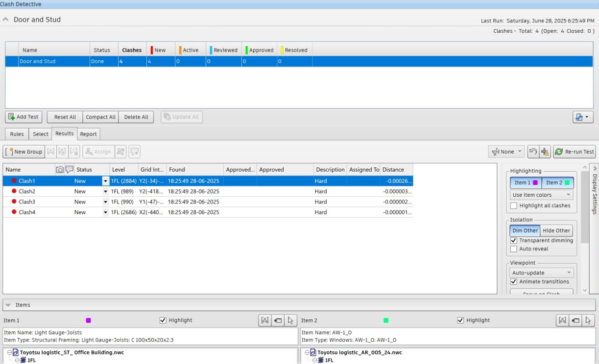Click the Add Test button
The image size is (599, 364).
(24, 117)
